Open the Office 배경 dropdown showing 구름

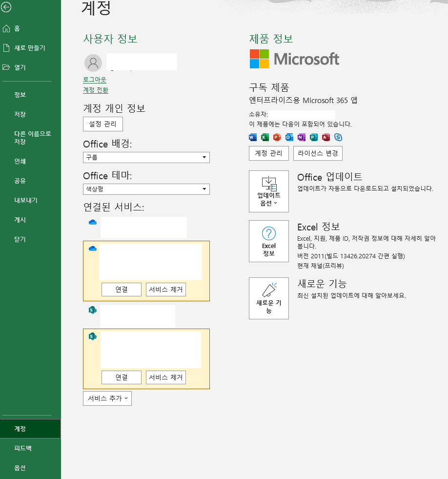[x=146, y=157]
